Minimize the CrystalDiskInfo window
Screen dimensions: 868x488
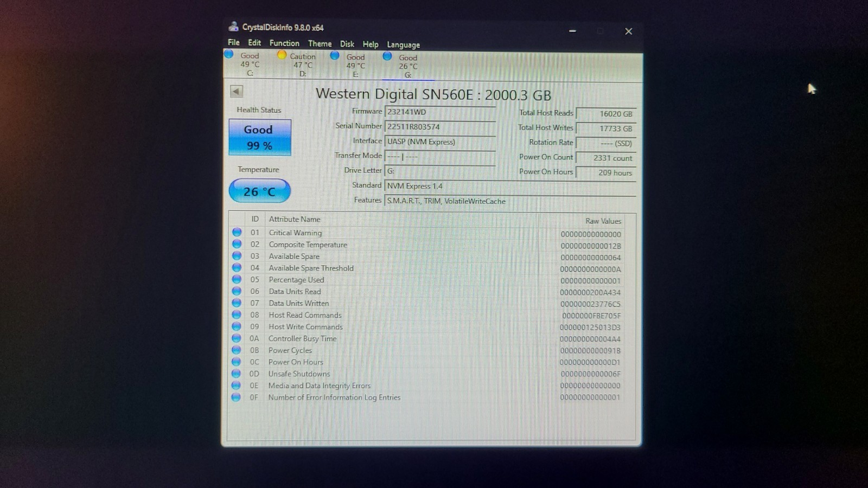click(572, 31)
